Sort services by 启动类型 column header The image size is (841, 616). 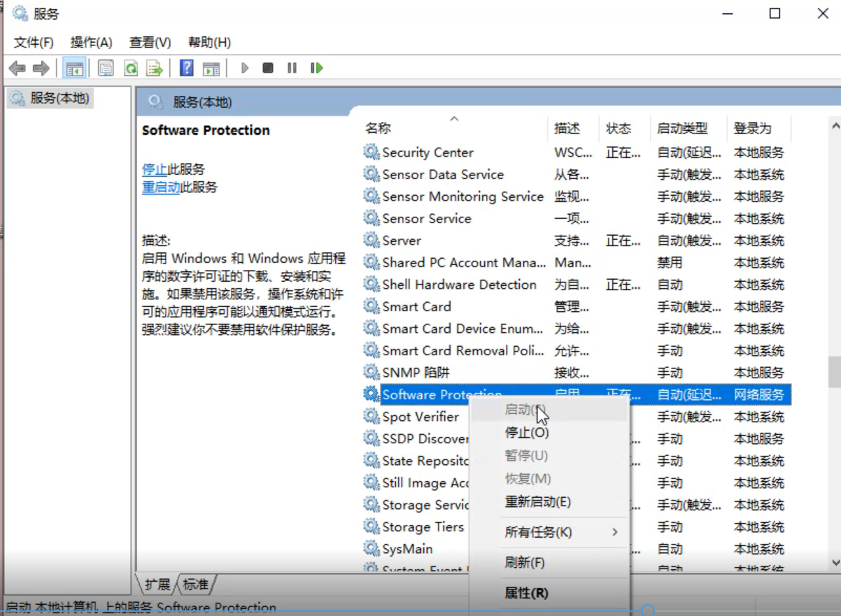(x=682, y=129)
